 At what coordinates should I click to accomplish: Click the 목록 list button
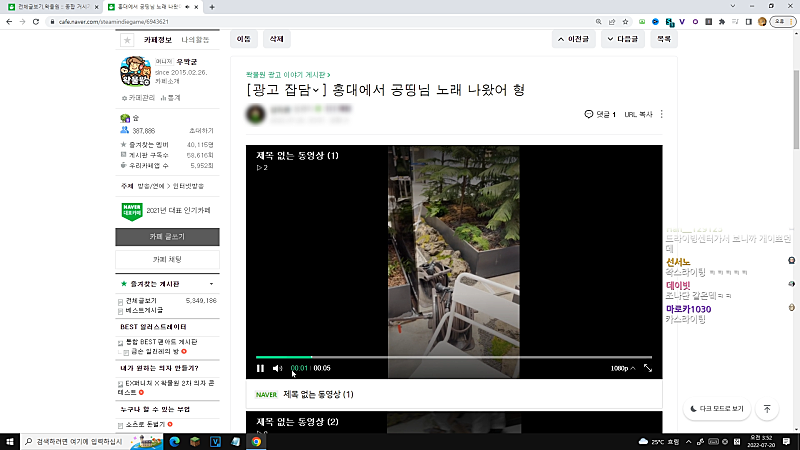point(663,40)
